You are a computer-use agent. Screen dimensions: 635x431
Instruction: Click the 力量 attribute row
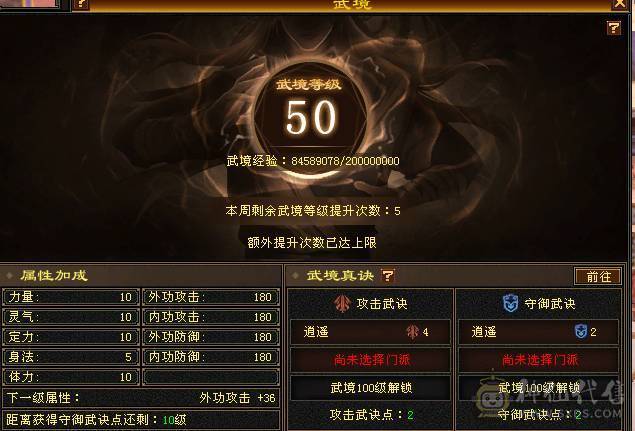pyautogui.click(x=71, y=297)
